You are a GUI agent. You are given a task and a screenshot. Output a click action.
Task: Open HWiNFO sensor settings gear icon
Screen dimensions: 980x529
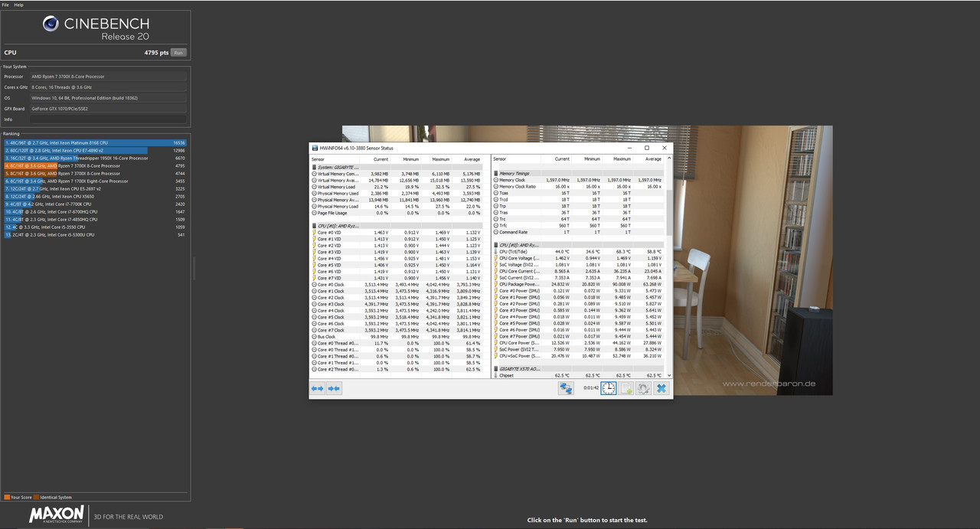coord(644,388)
